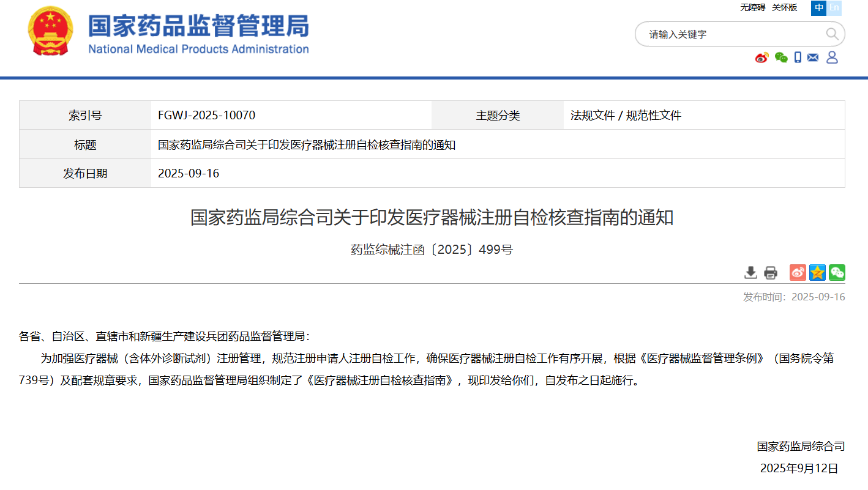Image resolution: width=868 pixels, height=490 pixels.
Task: Click the 法规文件 / 规范性文件 category cell
Action: click(626, 116)
